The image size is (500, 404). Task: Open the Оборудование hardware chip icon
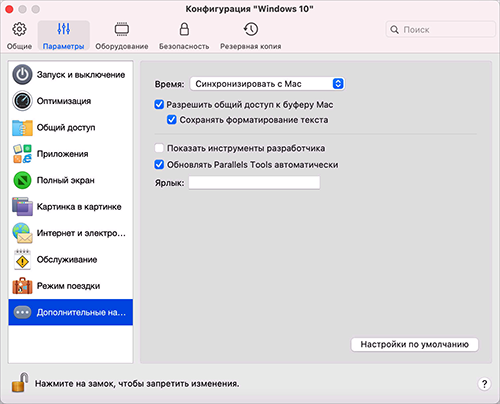click(x=122, y=29)
